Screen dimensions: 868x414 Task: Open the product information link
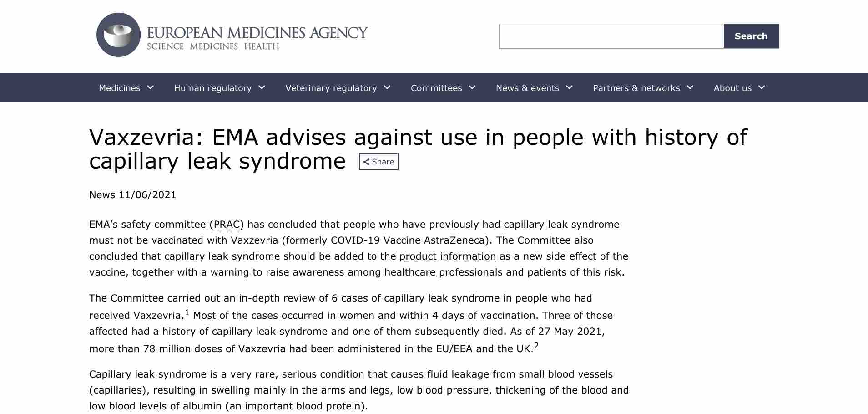pos(448,256)
